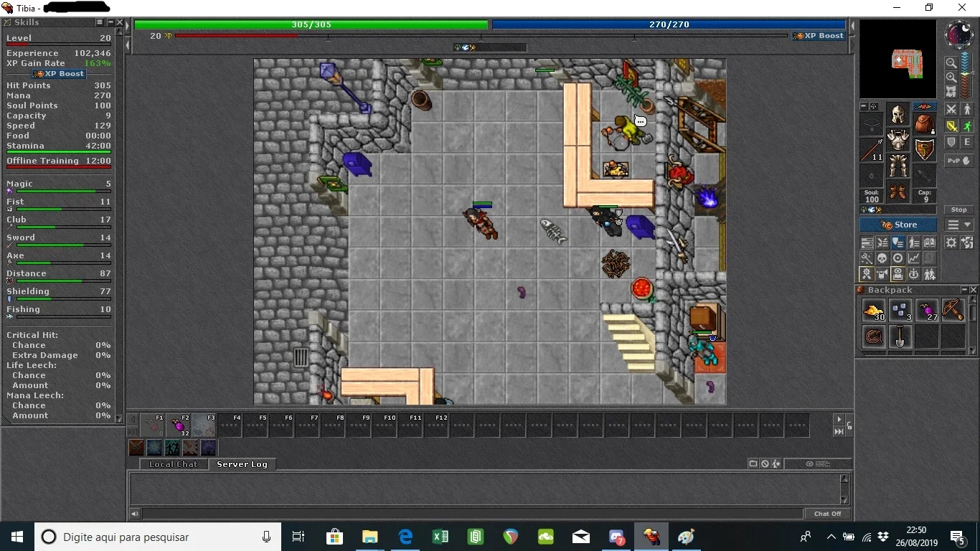
Task: Open the equipped backpack slot
Action: click(x=925, y=123)
